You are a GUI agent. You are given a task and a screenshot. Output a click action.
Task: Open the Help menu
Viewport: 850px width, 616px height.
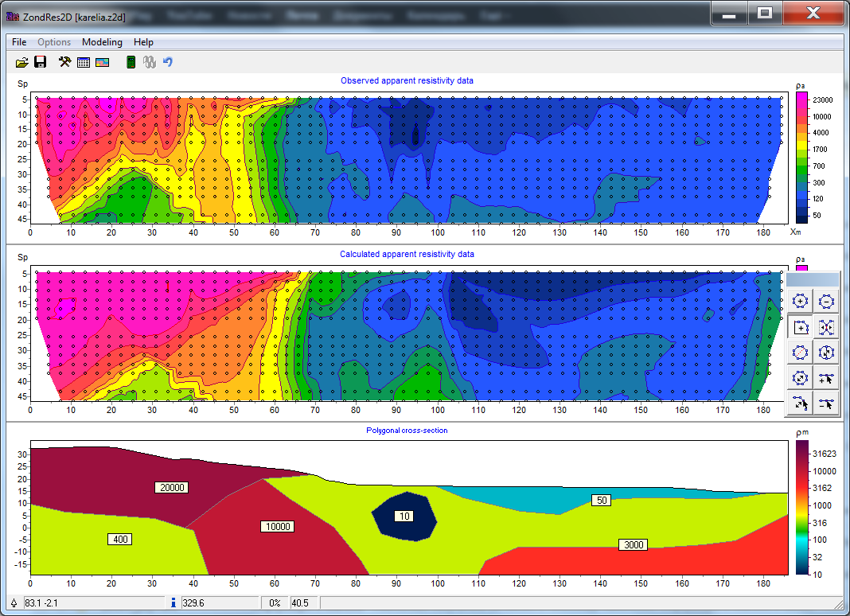coord(143,42)
